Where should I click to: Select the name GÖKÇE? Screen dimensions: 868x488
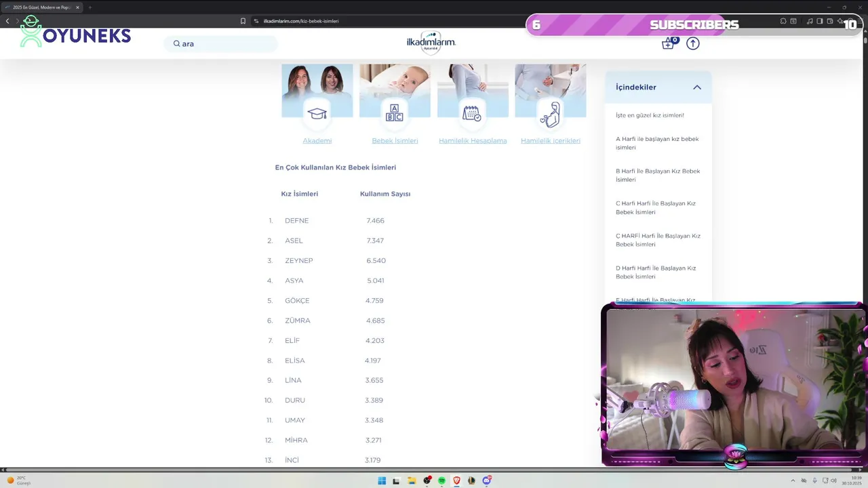pos(297,301)
